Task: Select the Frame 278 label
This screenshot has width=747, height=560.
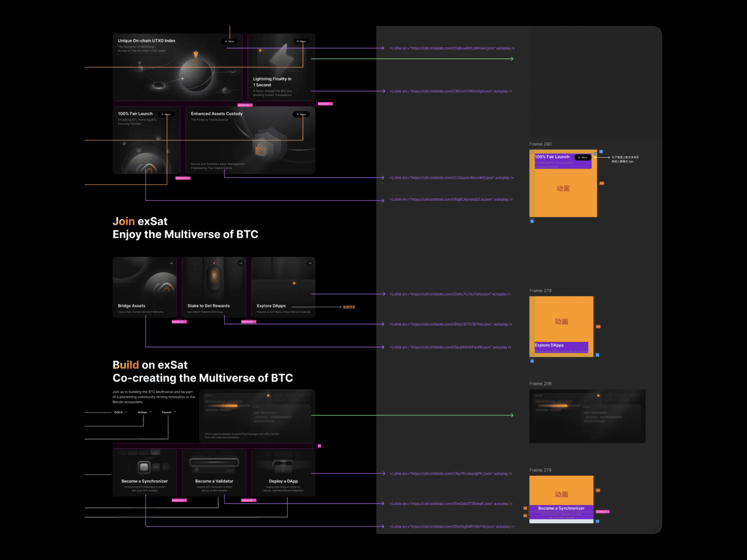Action: [540, 470]
